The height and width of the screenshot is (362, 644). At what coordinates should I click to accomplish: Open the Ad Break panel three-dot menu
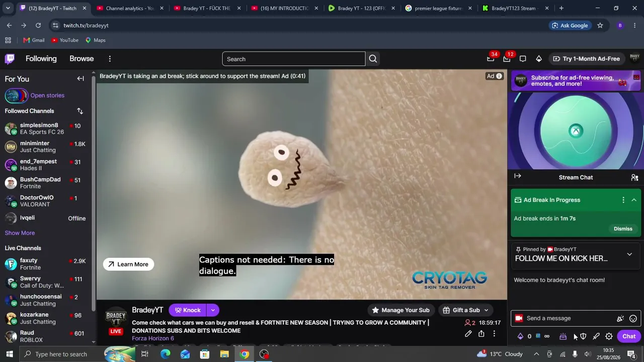tap(623, 200)
